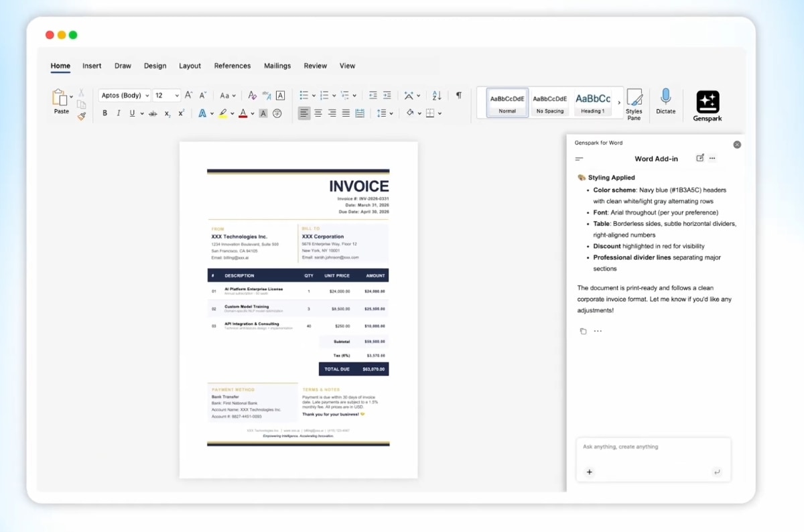Click the plus attach button in chat box

click(590, 472)
